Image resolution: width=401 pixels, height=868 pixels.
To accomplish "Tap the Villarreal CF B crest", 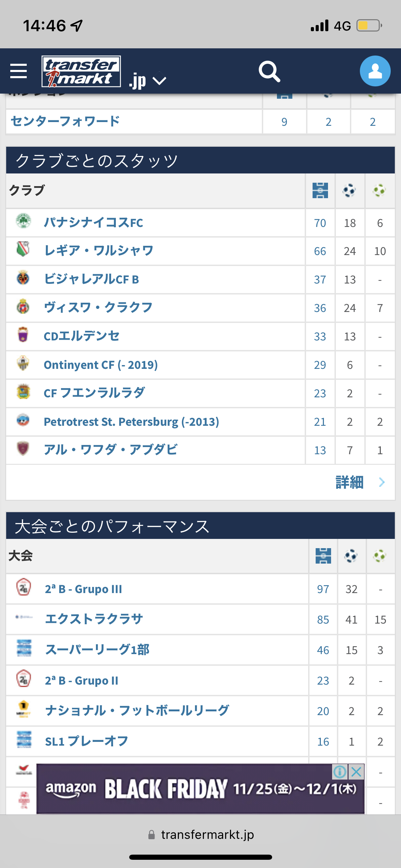I will point(23,278).
